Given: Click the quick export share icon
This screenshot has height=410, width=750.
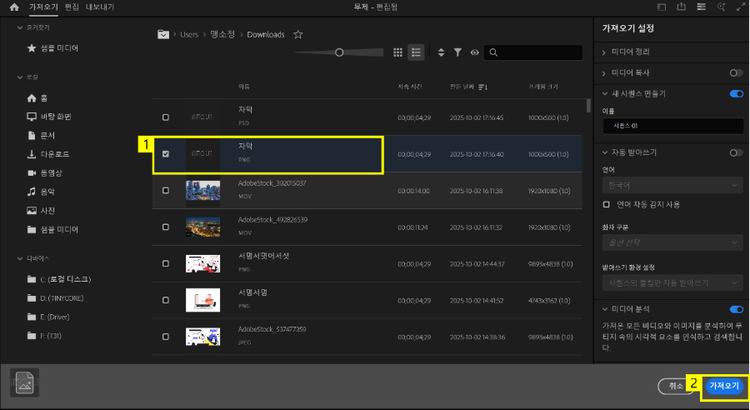Looking at the screenshot, I should pyautogui.click(x=681, y=7).
